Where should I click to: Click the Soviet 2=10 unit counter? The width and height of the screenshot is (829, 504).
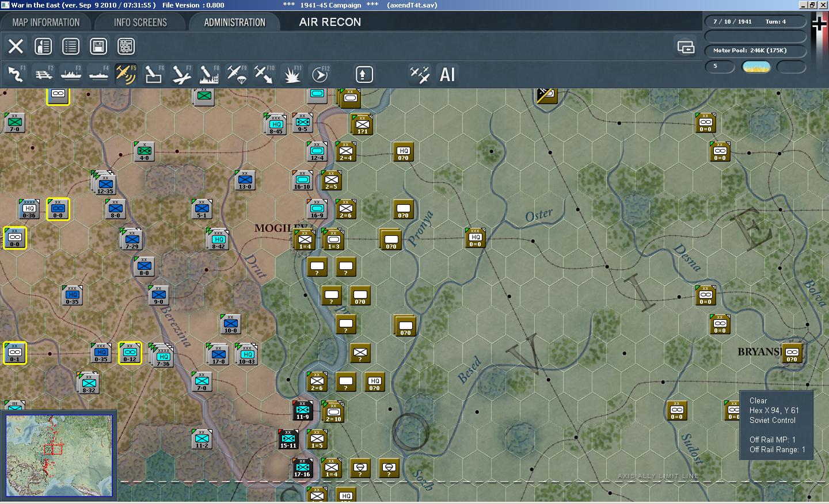[333, 412]
